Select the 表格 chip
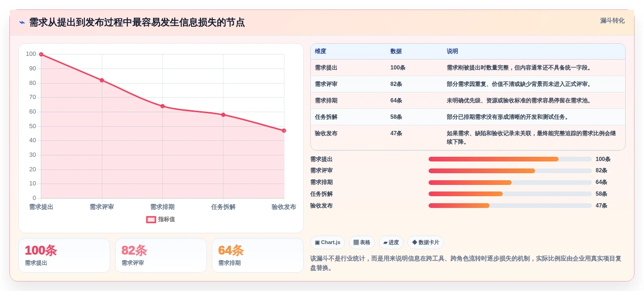The image size is (644, 291). pyautogui.click(x=362, y=242)
